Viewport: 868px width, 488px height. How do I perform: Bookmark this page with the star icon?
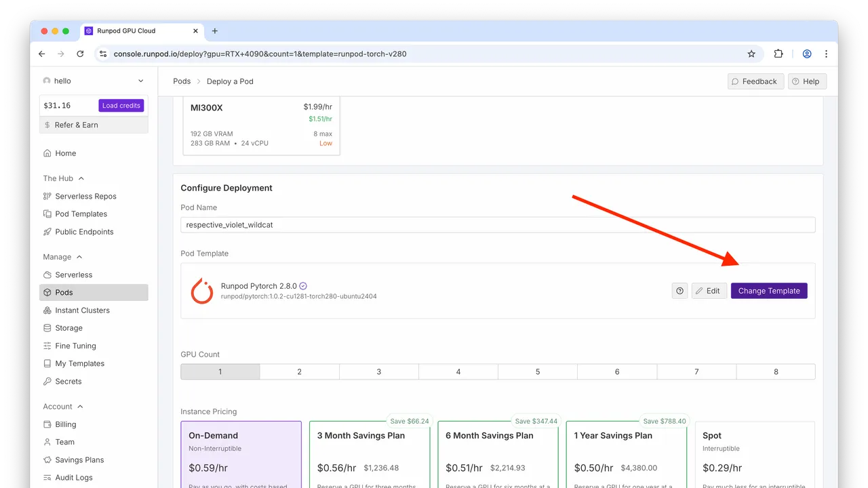pos(751,54)
